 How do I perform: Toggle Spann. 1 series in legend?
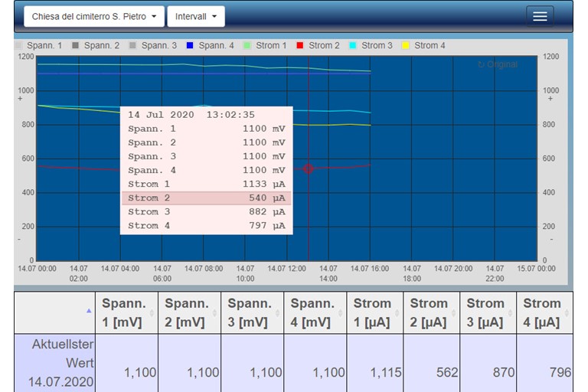tap(38, 45)
